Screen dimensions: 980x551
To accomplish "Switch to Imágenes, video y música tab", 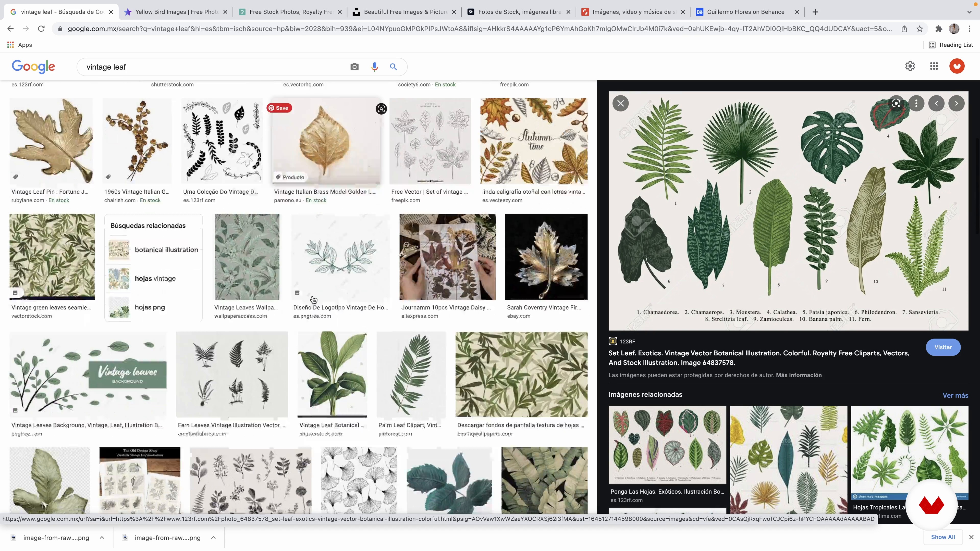I will pyautogui.click(x=633, y=12).
